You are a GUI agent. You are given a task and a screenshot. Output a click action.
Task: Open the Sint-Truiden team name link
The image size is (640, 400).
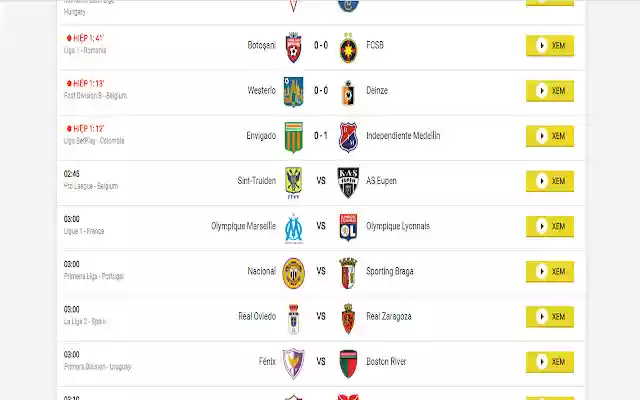[x=256, y=181]
